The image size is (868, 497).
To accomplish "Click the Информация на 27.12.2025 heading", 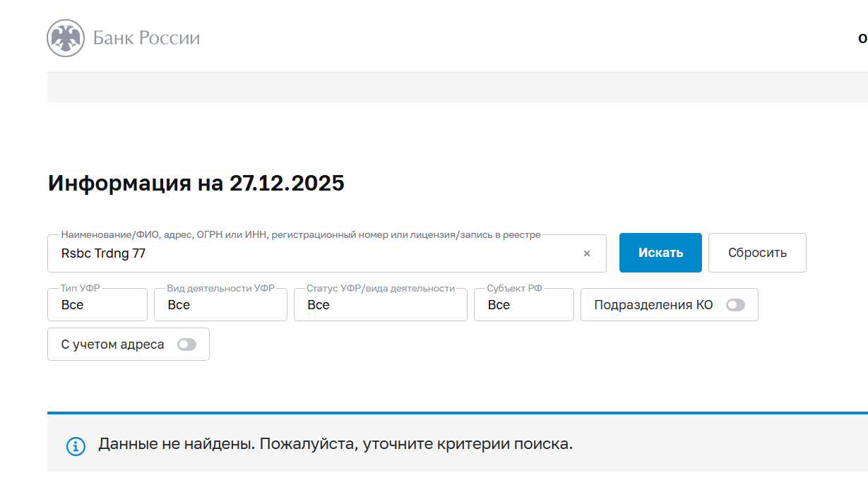I will point(196,184).
